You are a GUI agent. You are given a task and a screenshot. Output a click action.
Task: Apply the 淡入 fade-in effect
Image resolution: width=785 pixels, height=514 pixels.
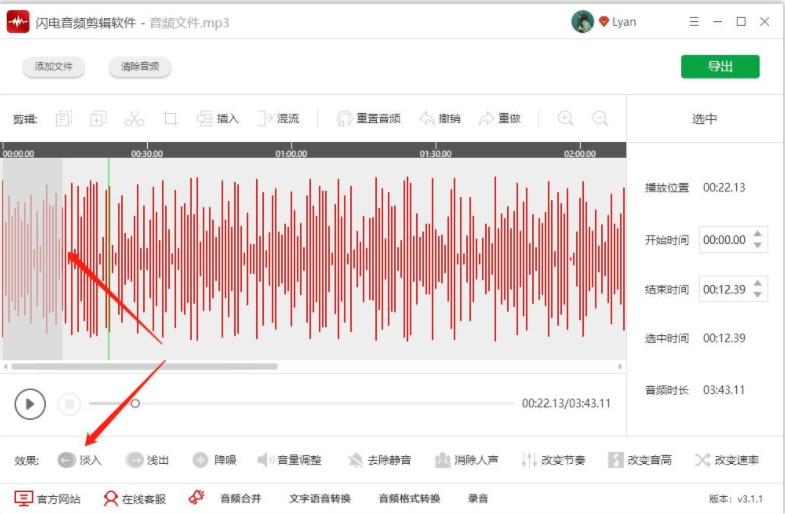[79, 460]
